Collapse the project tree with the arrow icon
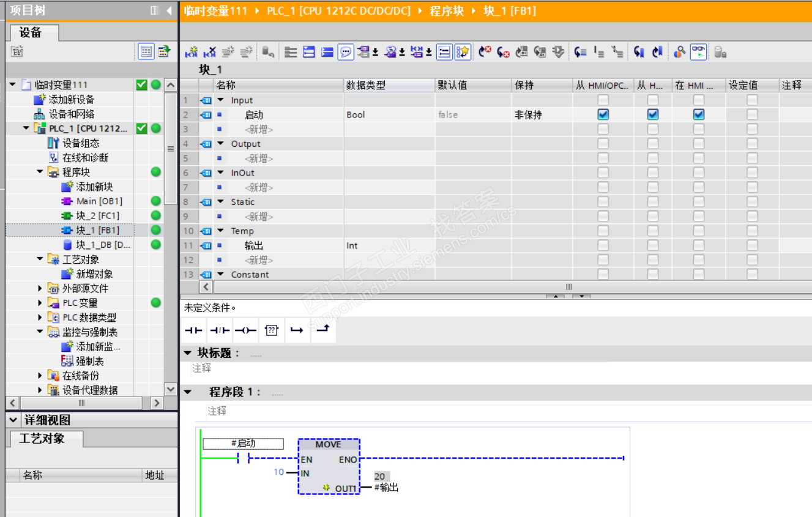812x517 pixels. coord(169,11)
